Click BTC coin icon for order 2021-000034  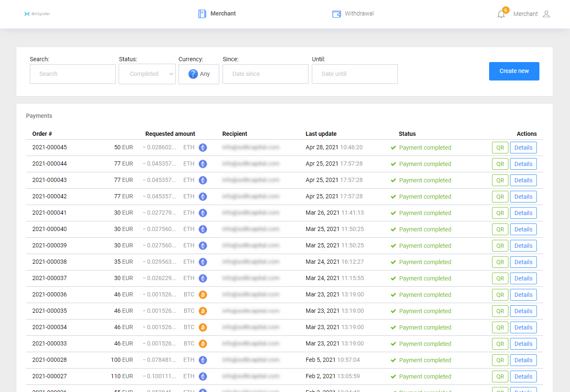(203, 327)
